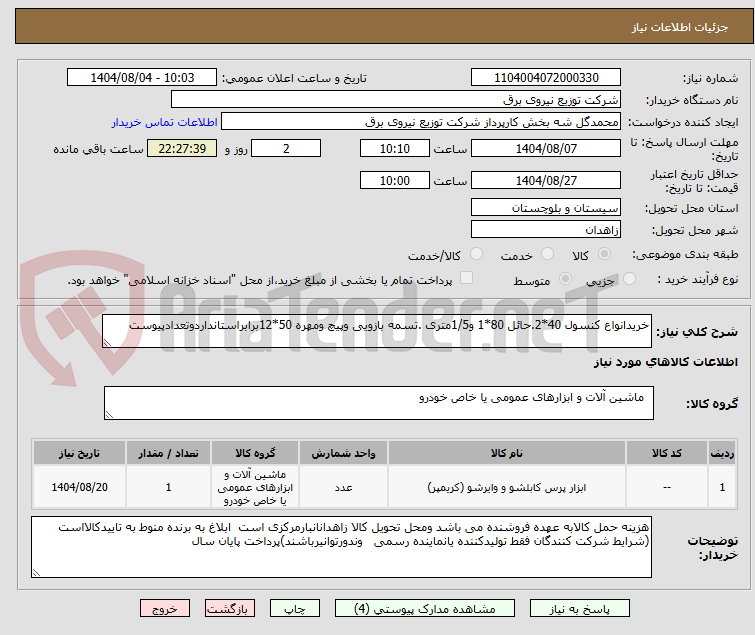Click the remaining days field showing 2
The height and width of the screenshot is (635, 755).
[286, 148]
